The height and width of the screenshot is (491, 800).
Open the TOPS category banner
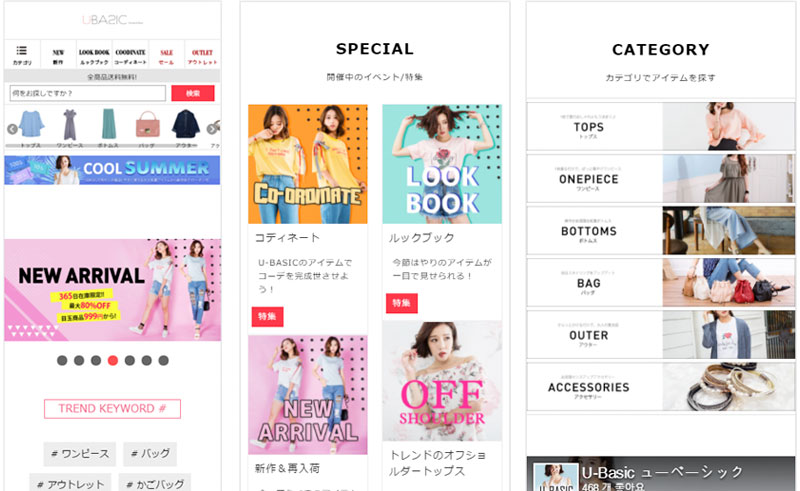(661, 127)
